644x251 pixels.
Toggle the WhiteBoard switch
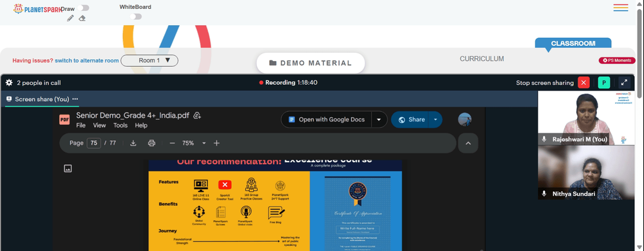[x=135, y=16]
